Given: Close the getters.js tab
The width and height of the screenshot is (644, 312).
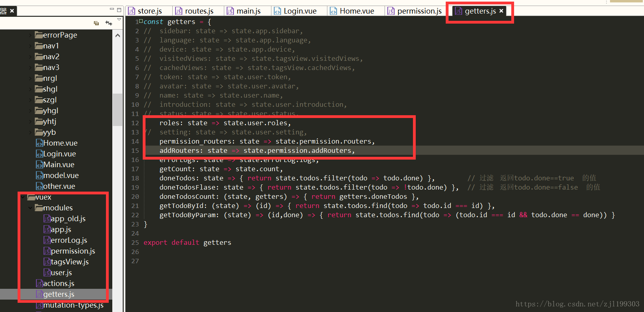Looking at the screenshot, I should coord(501,11).
